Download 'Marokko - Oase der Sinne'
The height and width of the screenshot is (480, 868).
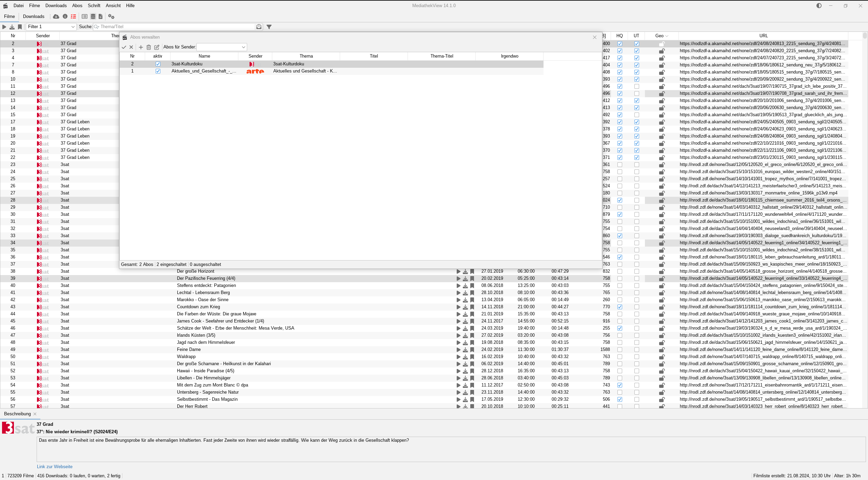click(x=465, y=300)
